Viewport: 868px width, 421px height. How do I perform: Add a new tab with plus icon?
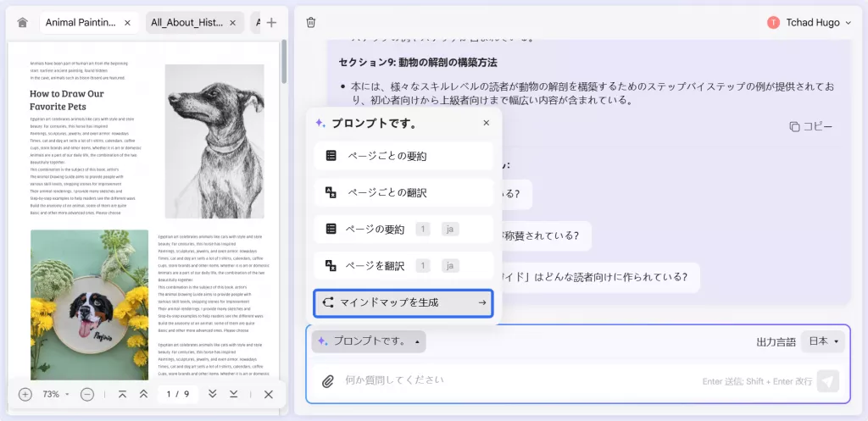[x=271, y=23]
